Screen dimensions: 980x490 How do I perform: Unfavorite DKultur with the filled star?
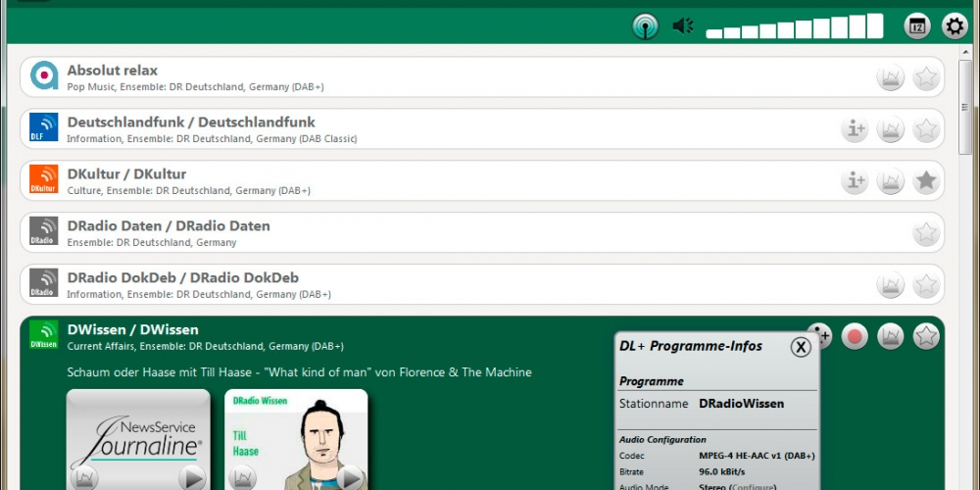coord(926,181)
